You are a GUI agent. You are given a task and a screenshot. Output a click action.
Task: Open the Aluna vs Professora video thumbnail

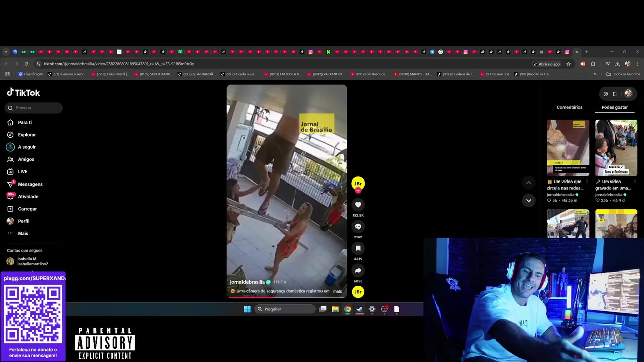616,148
